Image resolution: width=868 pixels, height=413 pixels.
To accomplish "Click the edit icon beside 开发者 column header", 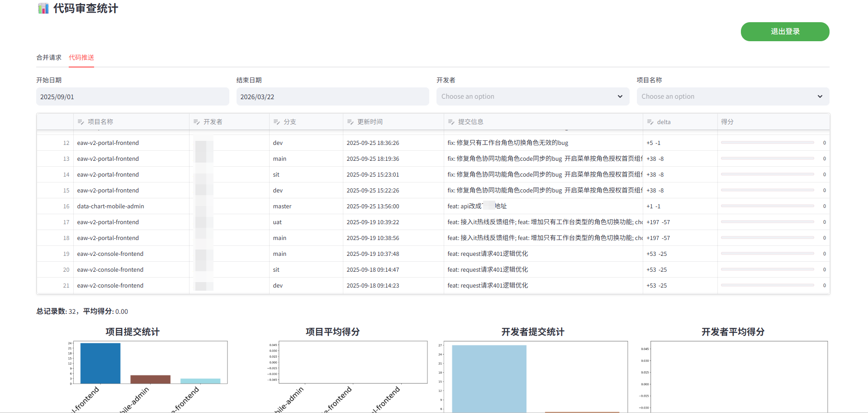I will tap(197, 122).
